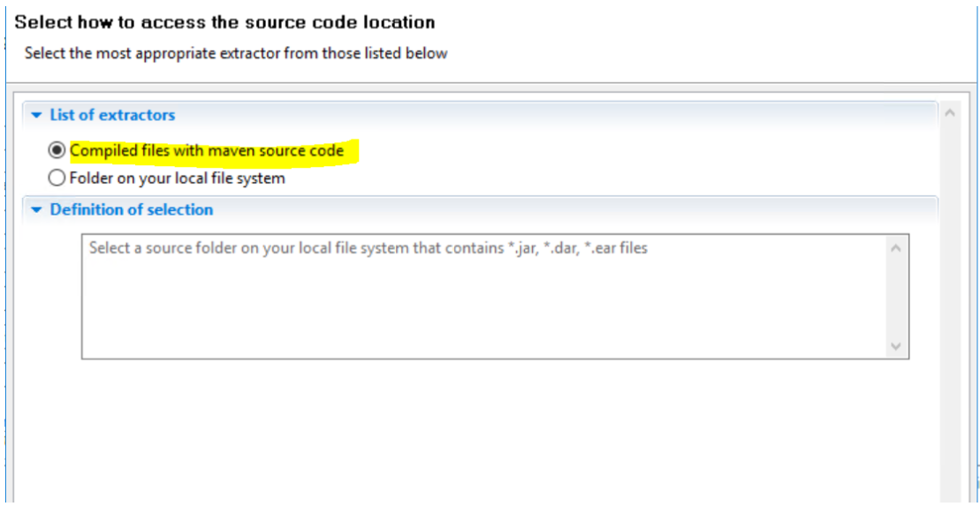Click the List of extractors header title
The height and width of the screenshot is (529, 980).
pyautogui.click(x=112, y=115)
